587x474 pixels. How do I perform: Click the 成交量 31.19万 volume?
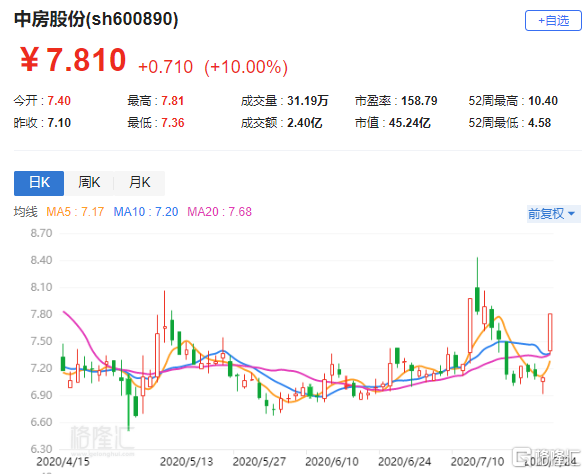pyautogui.click(x=285, y=101)
